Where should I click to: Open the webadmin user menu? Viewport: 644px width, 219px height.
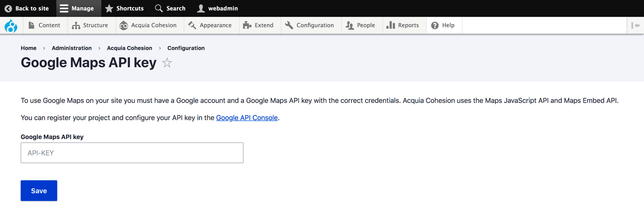217,8
